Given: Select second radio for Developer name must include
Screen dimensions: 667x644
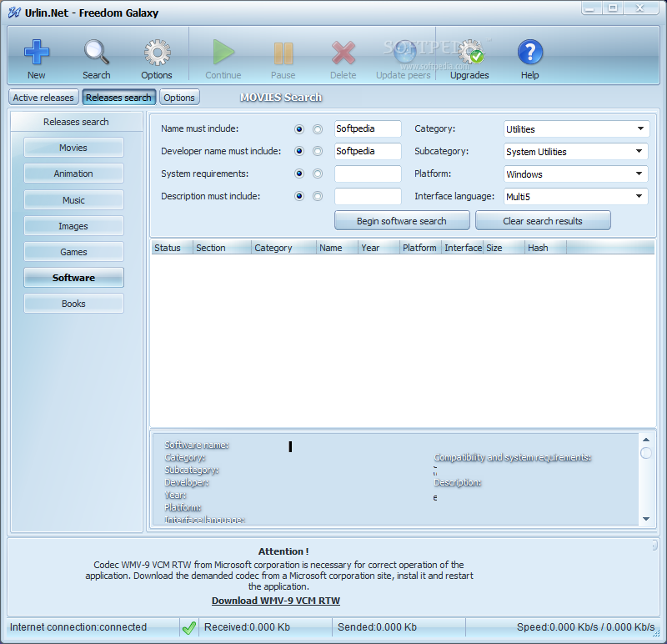Looking at the screenshot, I should [318, 151].
